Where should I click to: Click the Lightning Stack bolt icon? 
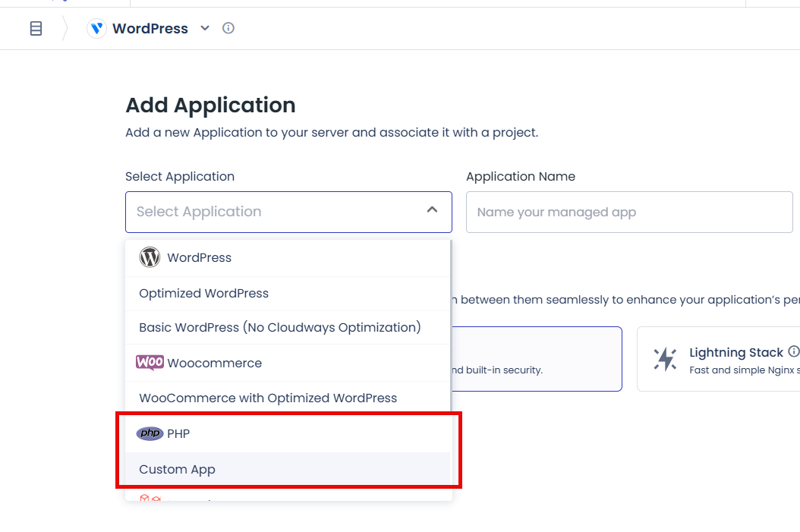(x=666, y=359)
